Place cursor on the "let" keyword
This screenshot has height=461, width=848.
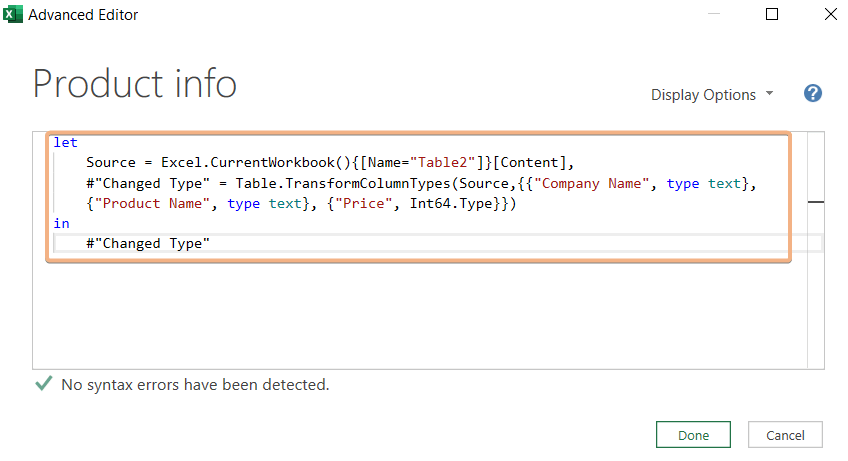pos(66,143)
